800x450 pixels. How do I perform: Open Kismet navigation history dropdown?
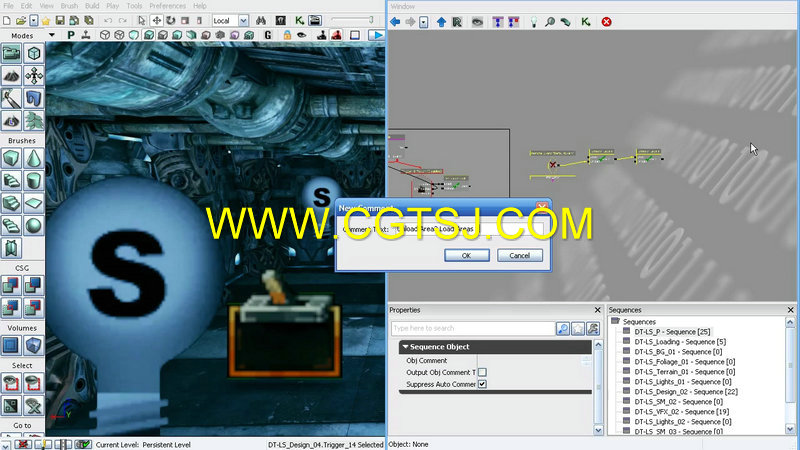click(x=423, y=22)
